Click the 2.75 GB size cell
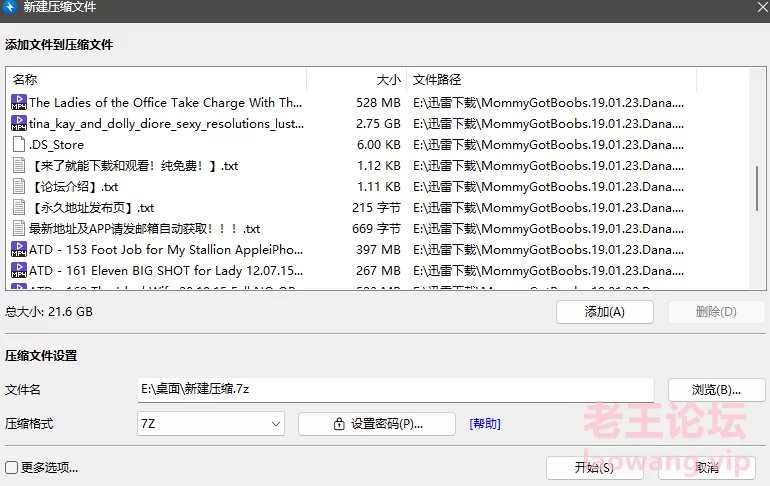This screenshot has height=486, width=770. click(378, 124)
